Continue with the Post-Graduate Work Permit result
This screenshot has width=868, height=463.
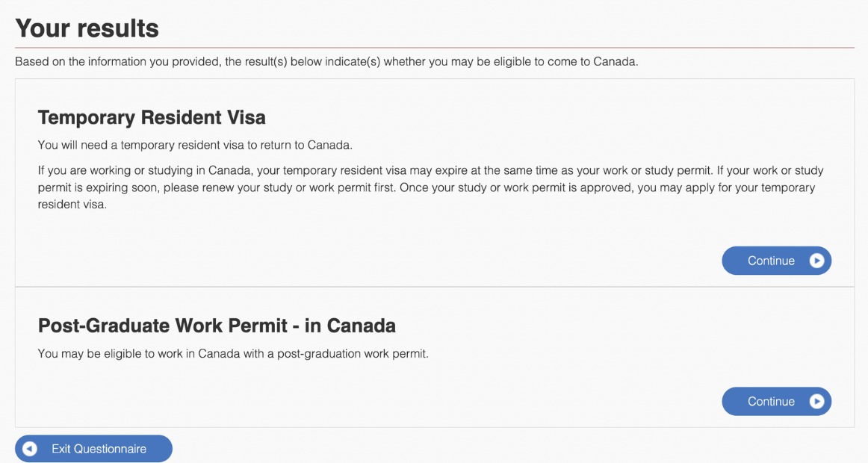click(776, 401)
